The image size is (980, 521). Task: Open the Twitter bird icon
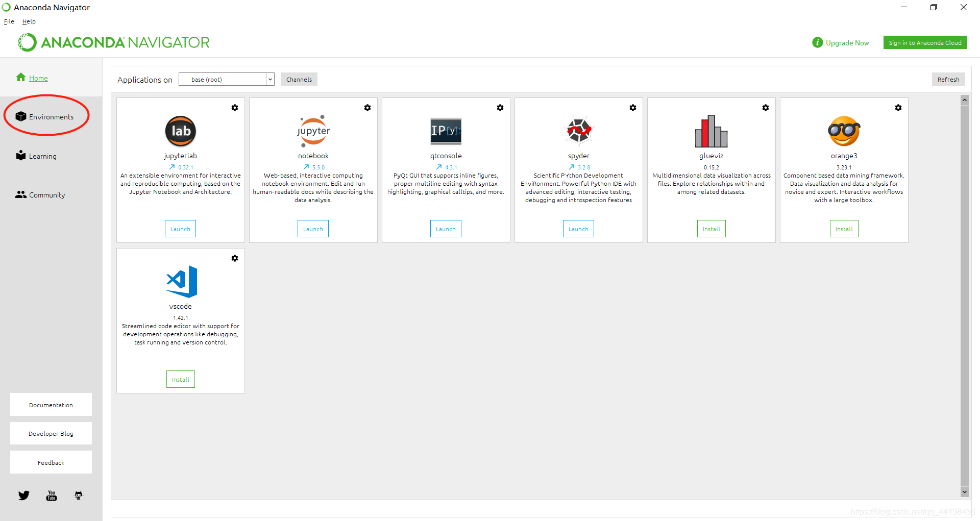click(24, 495)
